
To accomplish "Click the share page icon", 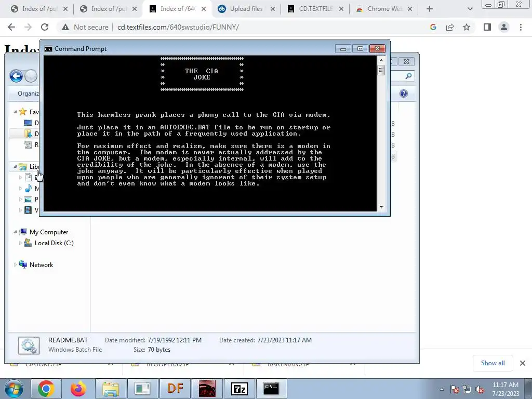I will point(450,27).
